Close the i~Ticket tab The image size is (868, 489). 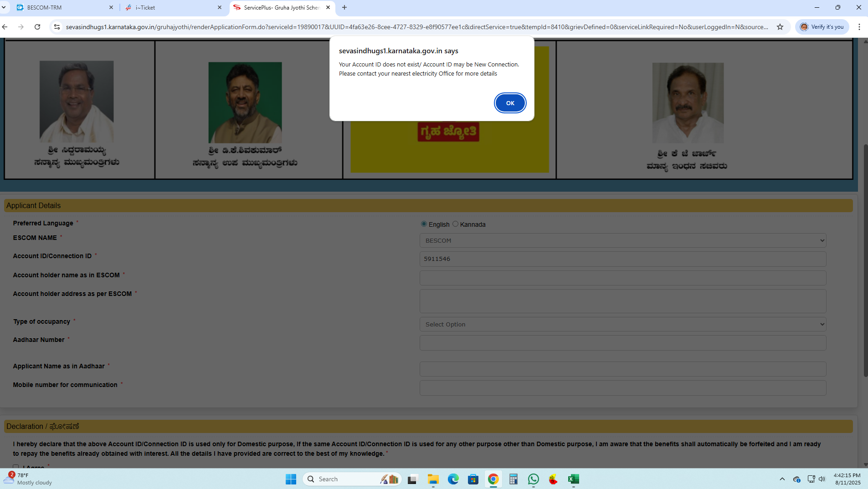(x=220, y=7)
